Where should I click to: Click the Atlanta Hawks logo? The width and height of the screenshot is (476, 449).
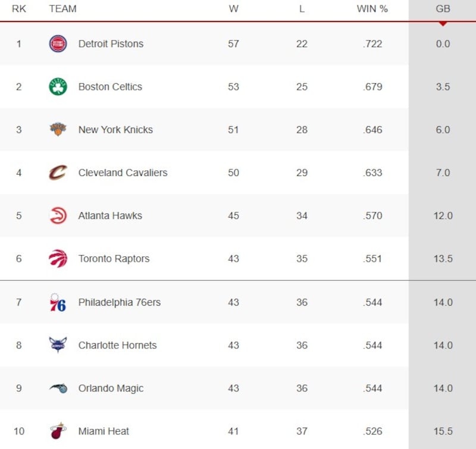(58, 216)
